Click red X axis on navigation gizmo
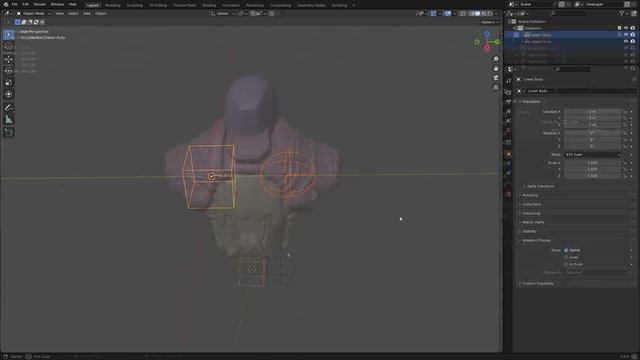The image size is (640, 360). 487,48
